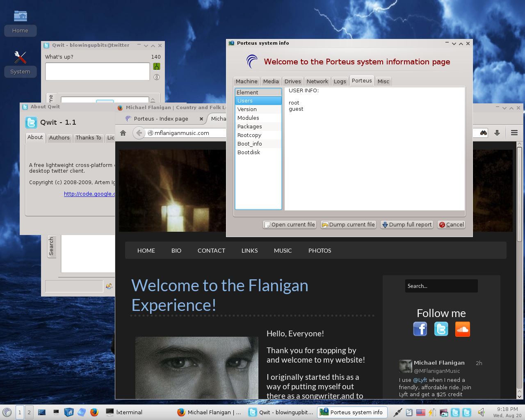Click the binoculars icon in Firefox toolbar
This screenshot has height=420, width=525.
tap(484, 133)
